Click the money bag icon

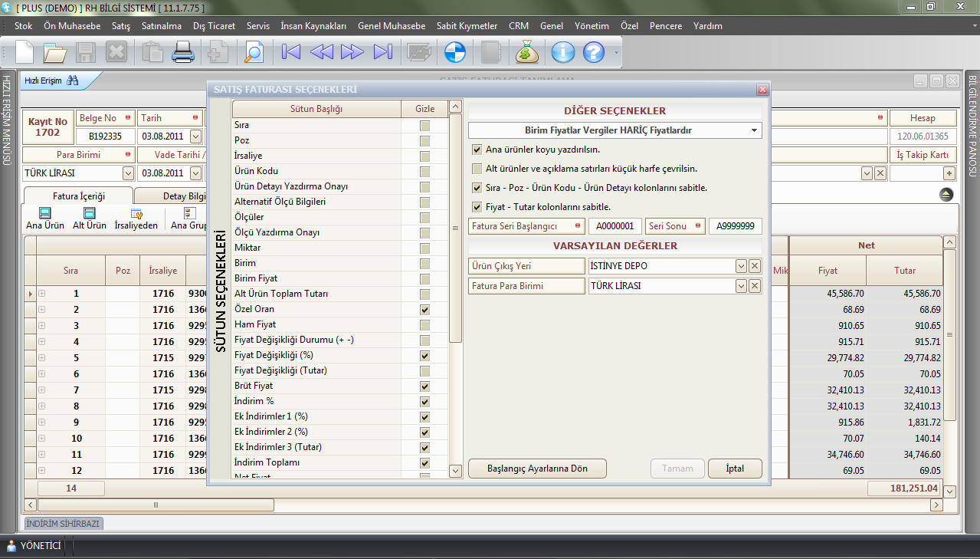528,52
